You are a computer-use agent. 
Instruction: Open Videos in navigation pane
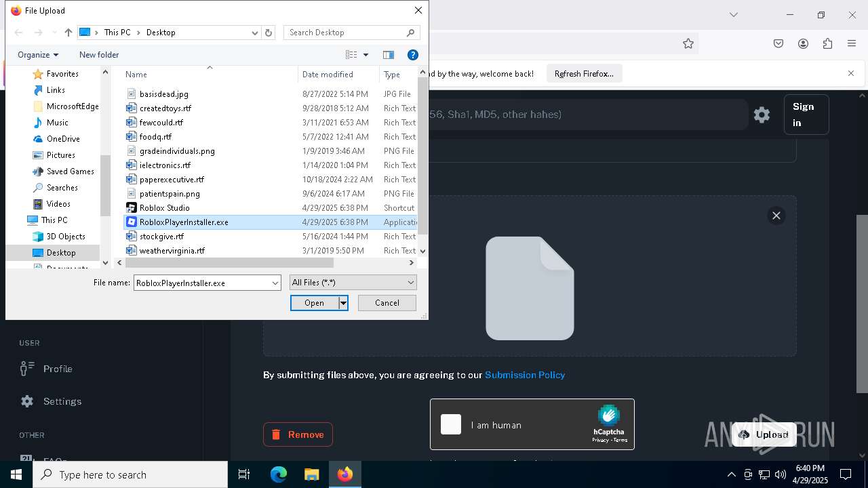[x=58, y=204]
